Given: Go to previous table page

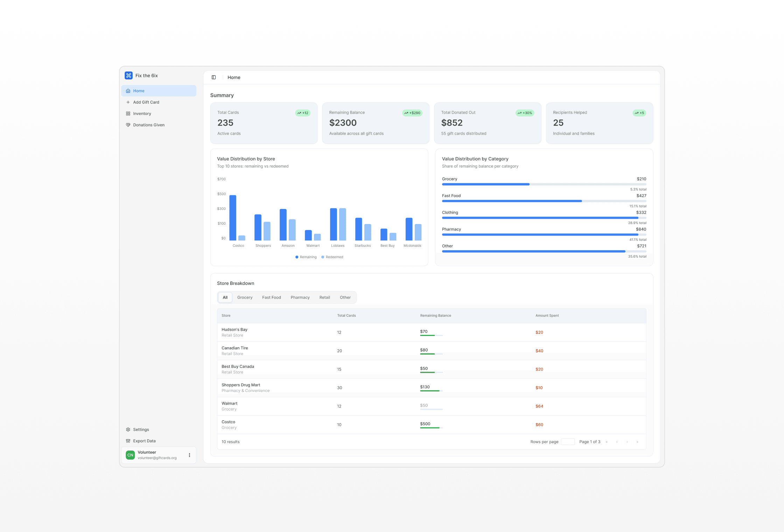Looking at the screenshot, I should point(617,442).
